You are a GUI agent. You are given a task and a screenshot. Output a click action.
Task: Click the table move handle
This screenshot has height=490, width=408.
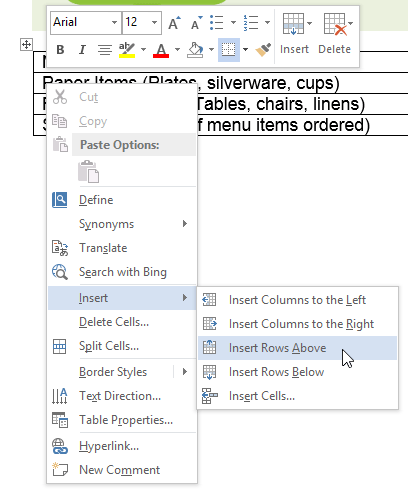[26, 44]
